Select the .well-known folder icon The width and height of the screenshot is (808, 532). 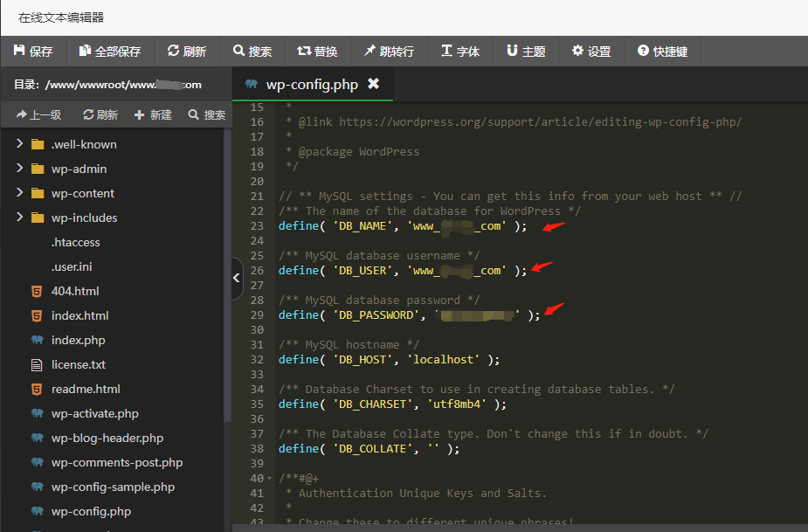click(37, 144)
